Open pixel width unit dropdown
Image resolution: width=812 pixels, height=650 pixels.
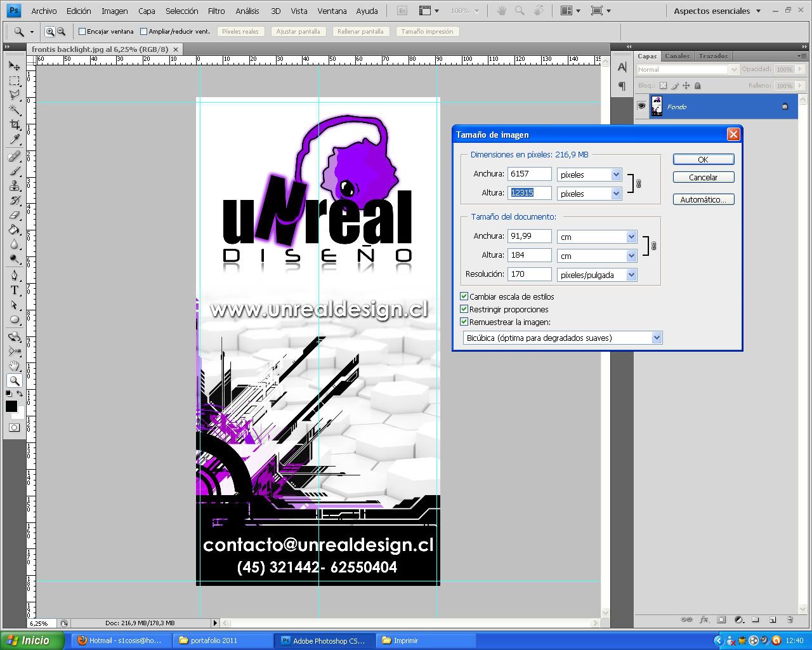pyautogui.click(x=616, y=175)
